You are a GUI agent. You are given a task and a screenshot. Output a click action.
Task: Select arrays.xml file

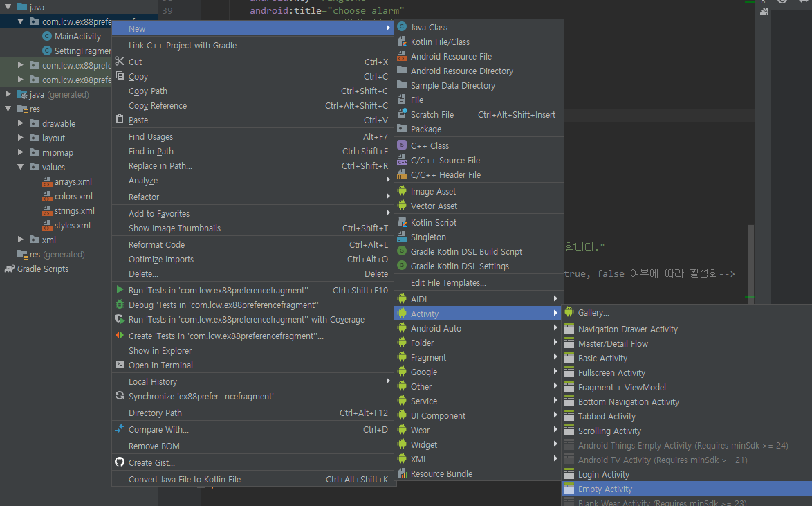tap(73, 181)
